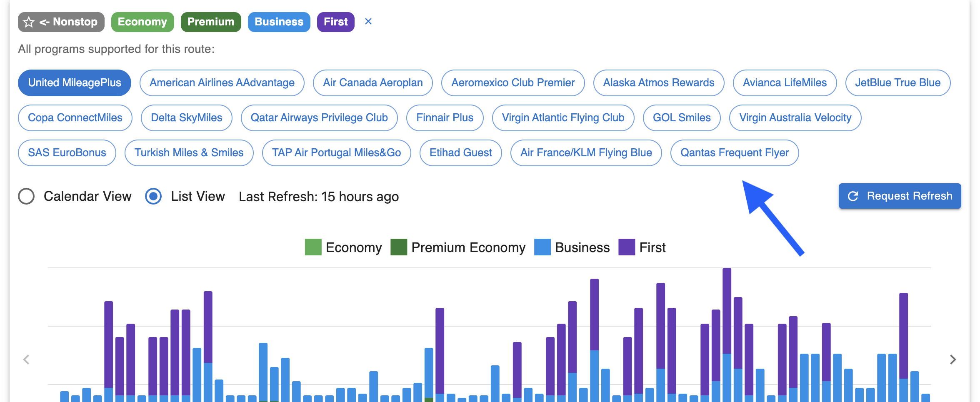Image resolution: width=980 pixels, height=402 pixels.
Task: Toggle the First cabin filter chip
Action: 336,22
